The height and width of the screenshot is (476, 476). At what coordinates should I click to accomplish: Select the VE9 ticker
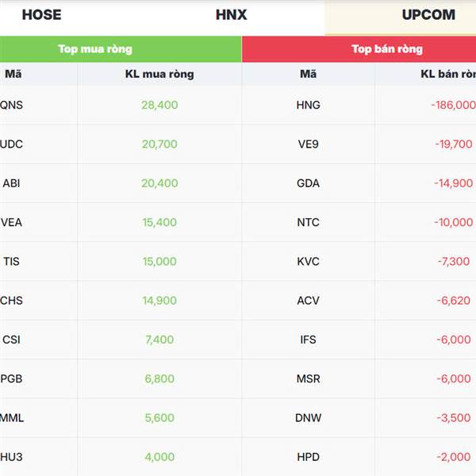point(308,144)
